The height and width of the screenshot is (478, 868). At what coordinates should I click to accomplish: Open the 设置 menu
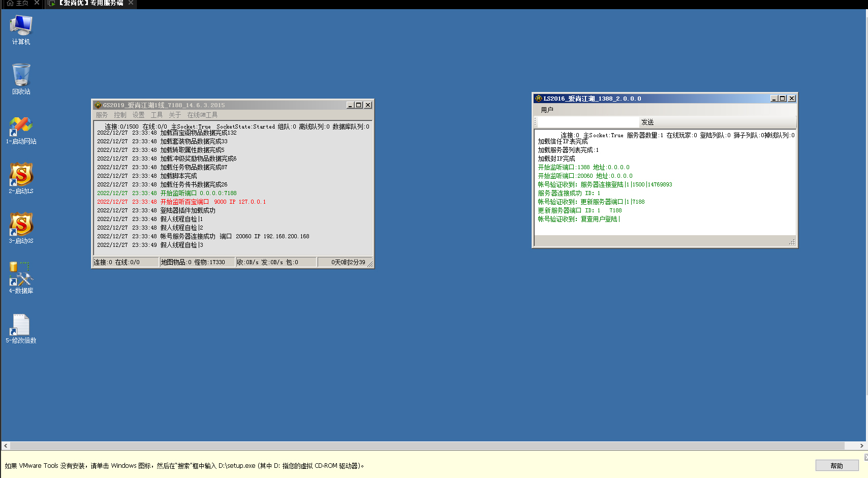click(138, 115)
